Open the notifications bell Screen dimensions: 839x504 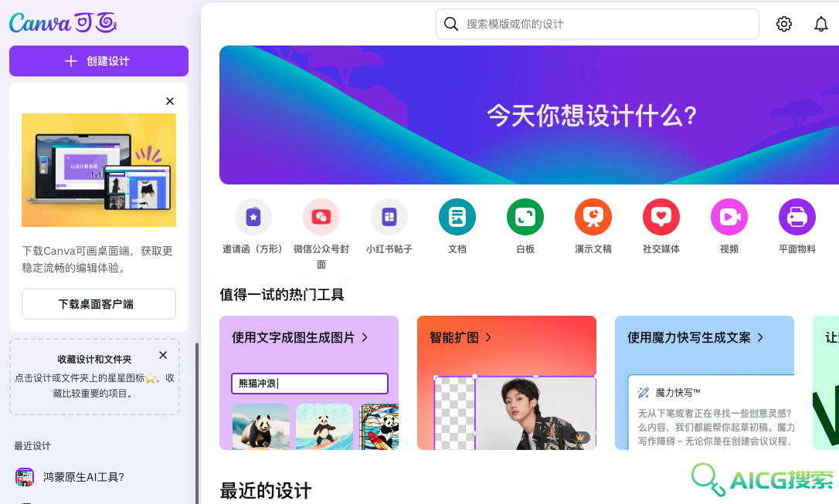(x=820, y=24)
